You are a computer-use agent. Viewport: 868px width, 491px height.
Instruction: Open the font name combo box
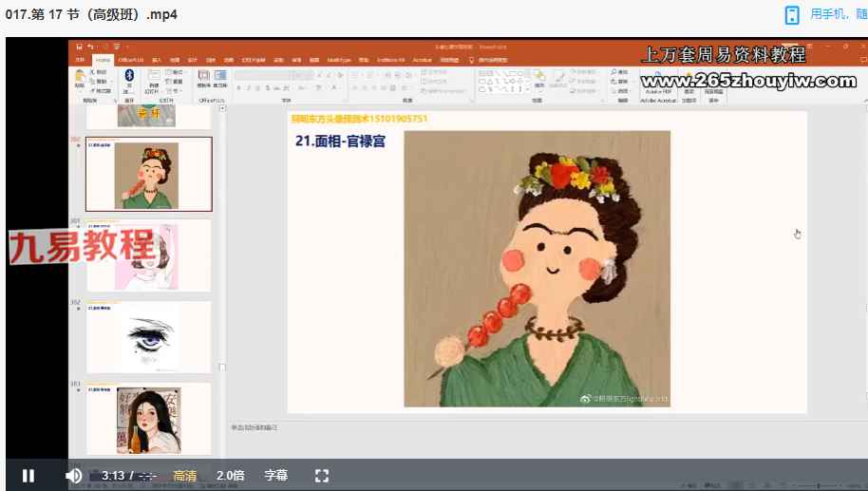[263, 75]
